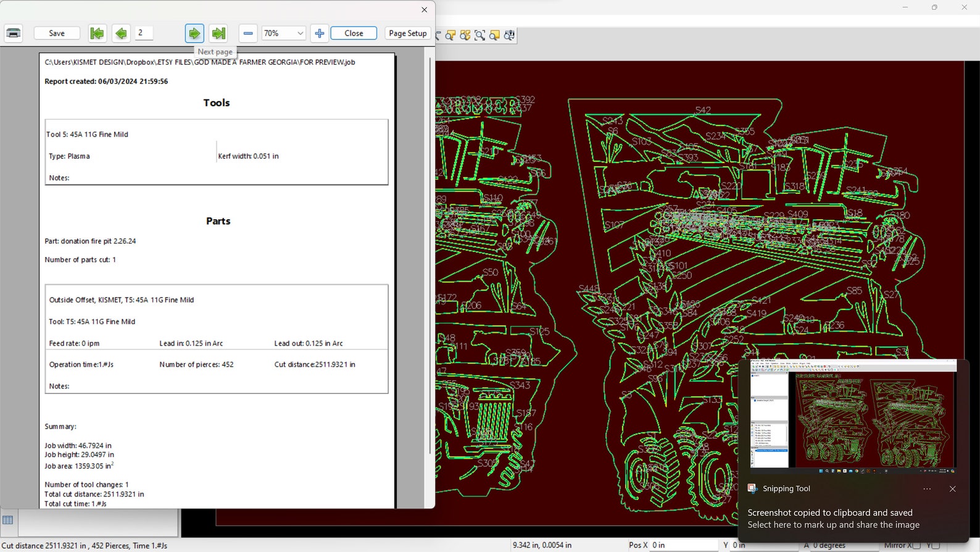
Task: Click the Pos X input field
Action: 684,545
